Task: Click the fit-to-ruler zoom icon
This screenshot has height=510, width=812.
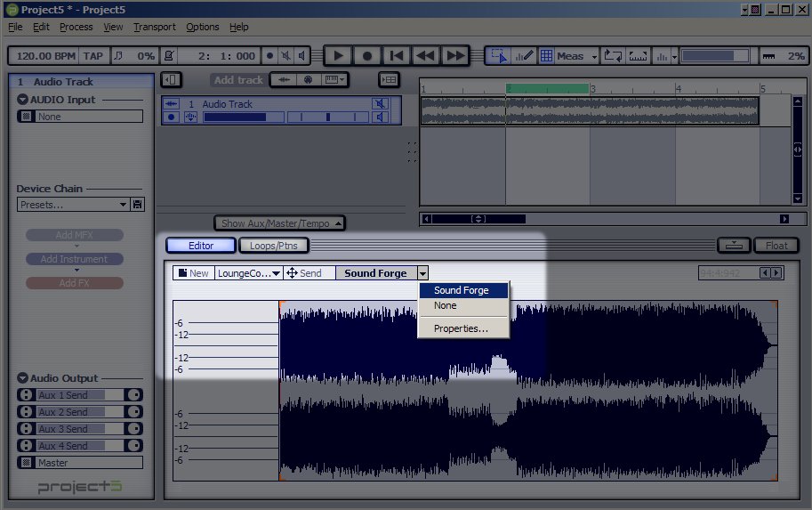Action: click(x=638, y=56)
